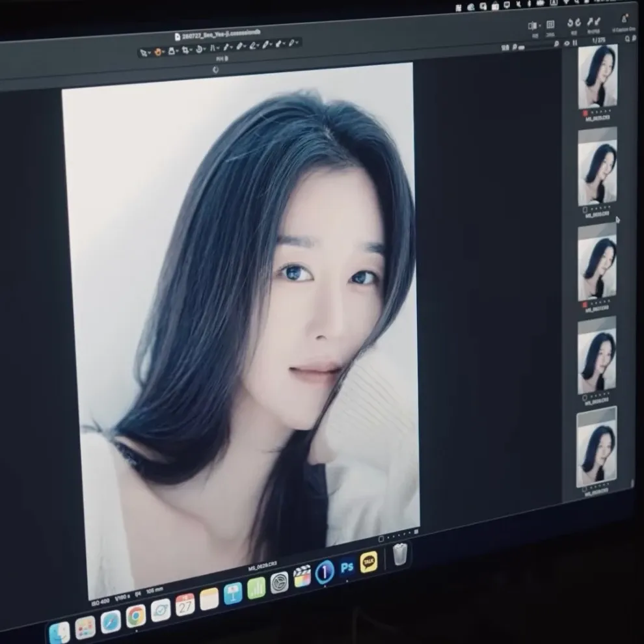The height and width of the screenshot is (644, 644).
Task: Pick the Loupe cursor tool
Action: coord(172,51)
